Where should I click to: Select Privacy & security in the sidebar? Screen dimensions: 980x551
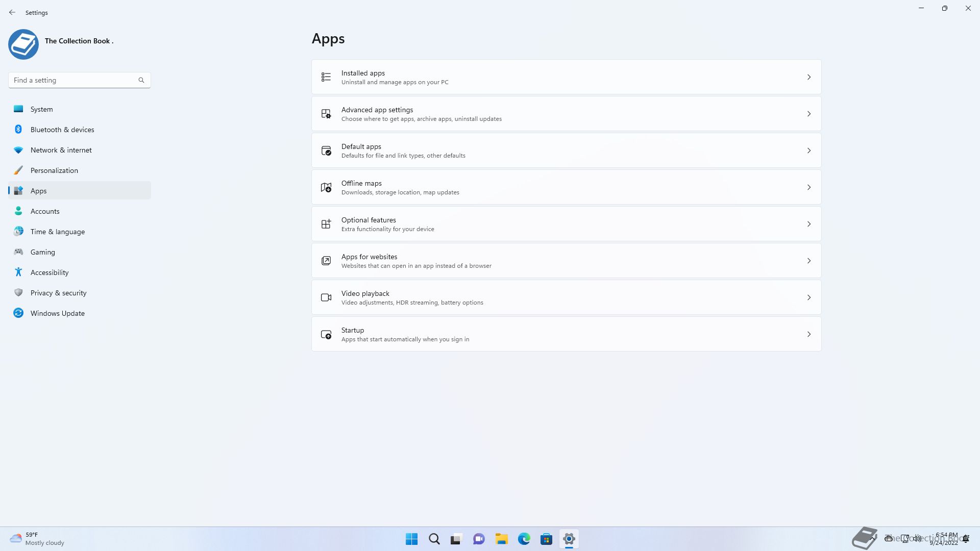tap(58, 293)
